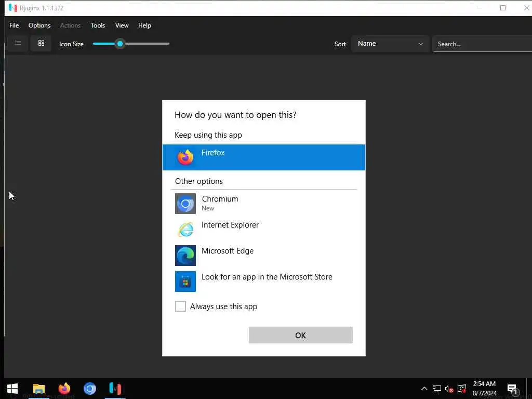Screen dimensions: 532x399
Task: Open the Windows Start menu
Action: [12, 389]
